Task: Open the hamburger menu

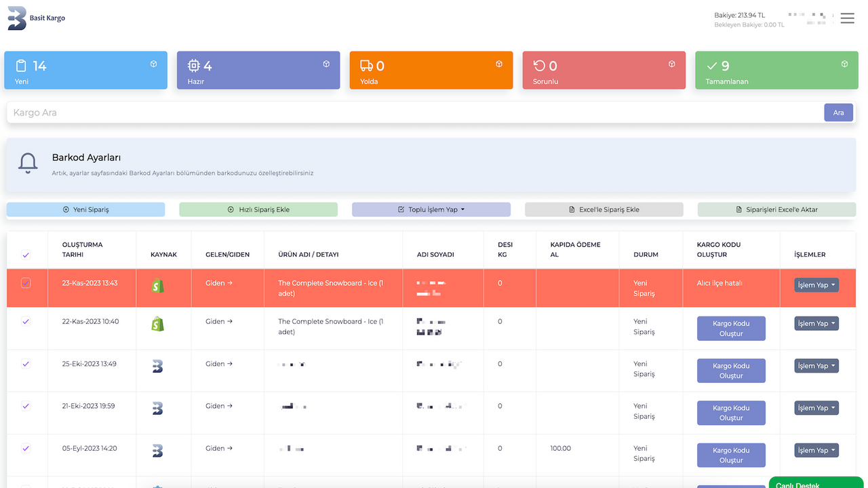Action: click(x=848, y=18)
